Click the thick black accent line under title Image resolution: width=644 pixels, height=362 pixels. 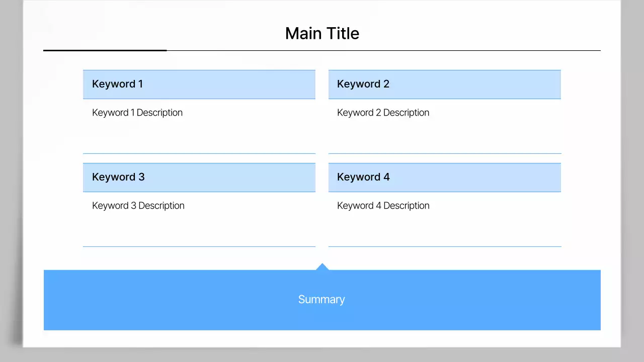(x=105, y=50)
